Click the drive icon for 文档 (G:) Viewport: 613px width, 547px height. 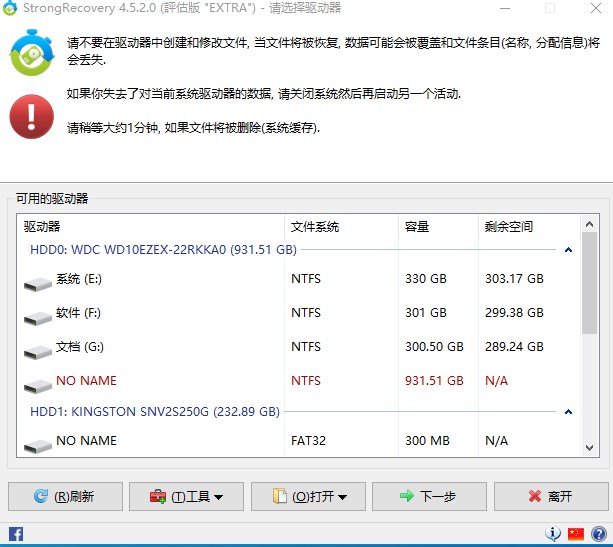38,352
